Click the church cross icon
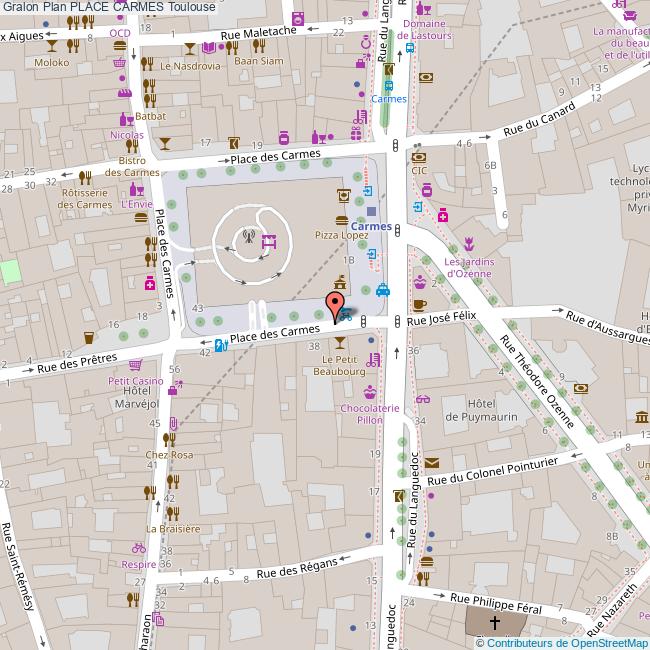This screenshot has width=650, height=650. 493,622
